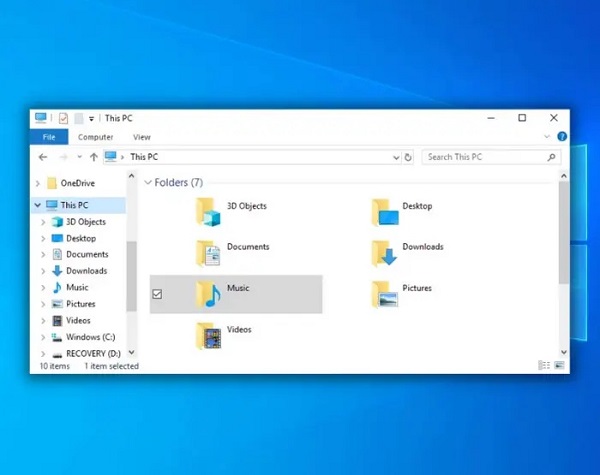Select Windows (C:) in navigation pane
This screenshot has width=600, height=475.
tap(83, 337)
